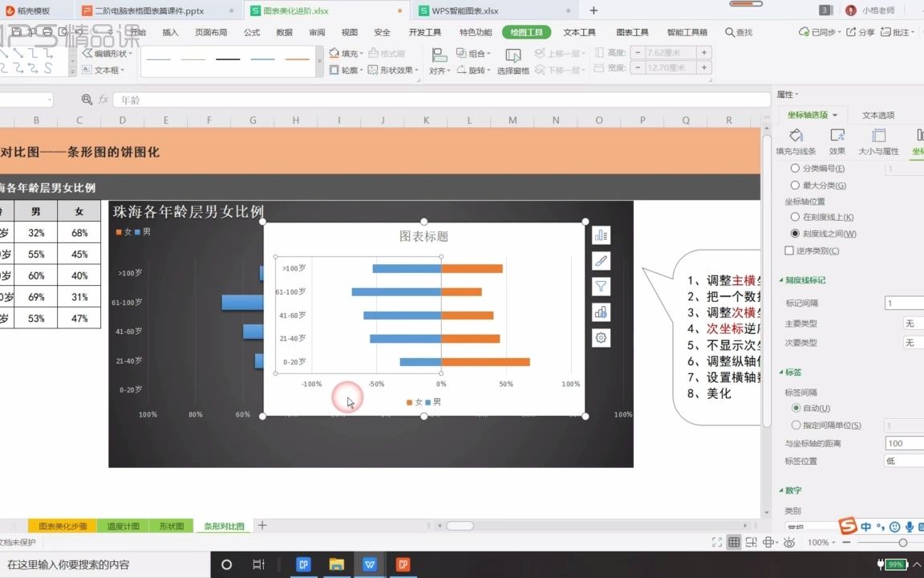Open the chart settings gear icon
This screenshot has width=924, height=578.
602,338
